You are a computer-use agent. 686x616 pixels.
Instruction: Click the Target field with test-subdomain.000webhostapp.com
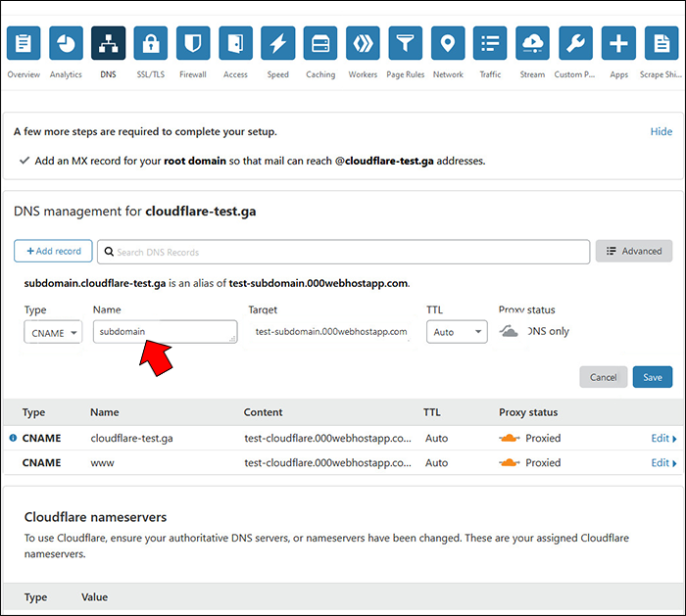click(x=331, y=331)
